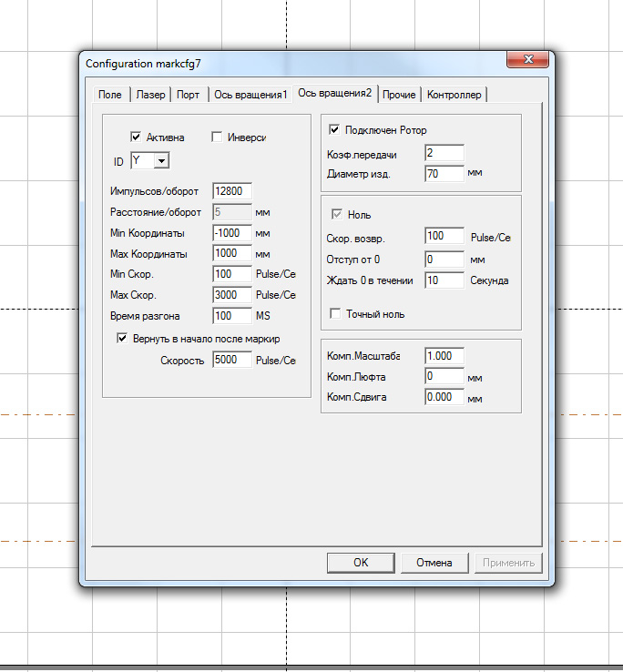Toggle the Активна checkbox
623x672 pixels.
click(x=137, y=137)
